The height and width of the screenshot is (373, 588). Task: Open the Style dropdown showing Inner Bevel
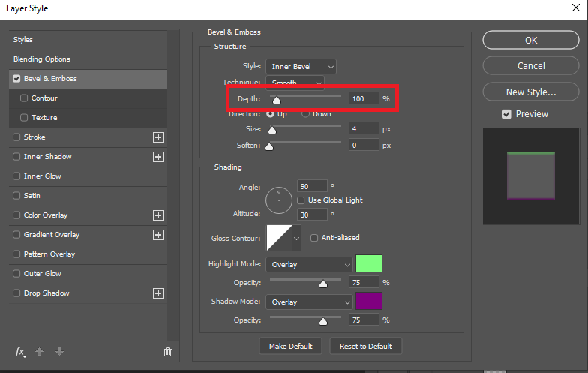click(301, 66)
